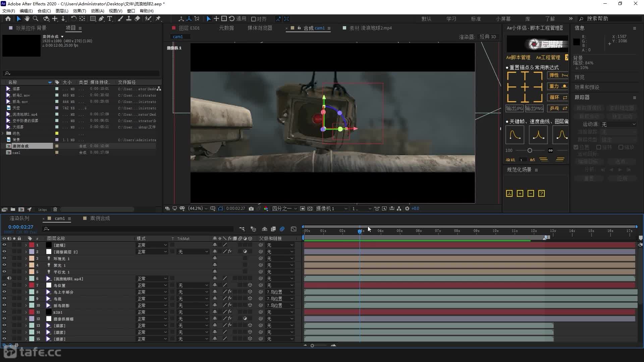The image size is (644, 362).
Task: Switch to the 默认 workspace
Action: click(426, 19)
